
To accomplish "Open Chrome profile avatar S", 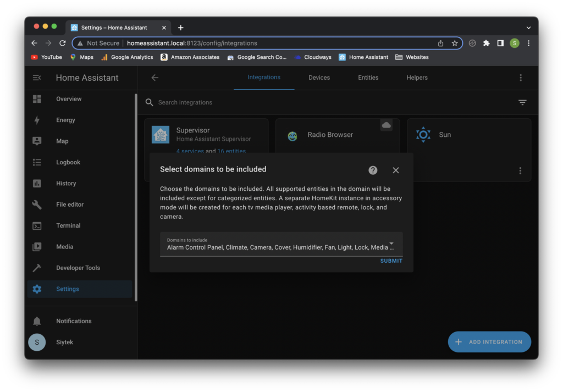I will tap(515, 43).
